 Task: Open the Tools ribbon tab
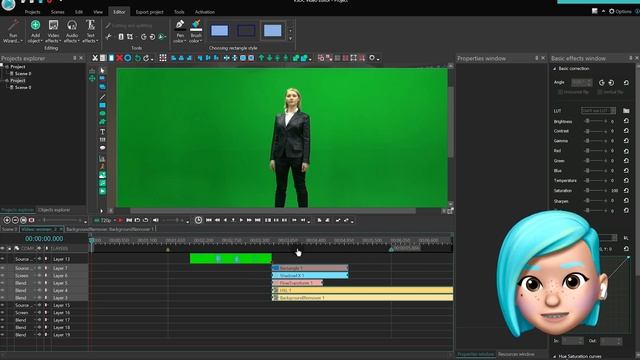click(179, 12)
